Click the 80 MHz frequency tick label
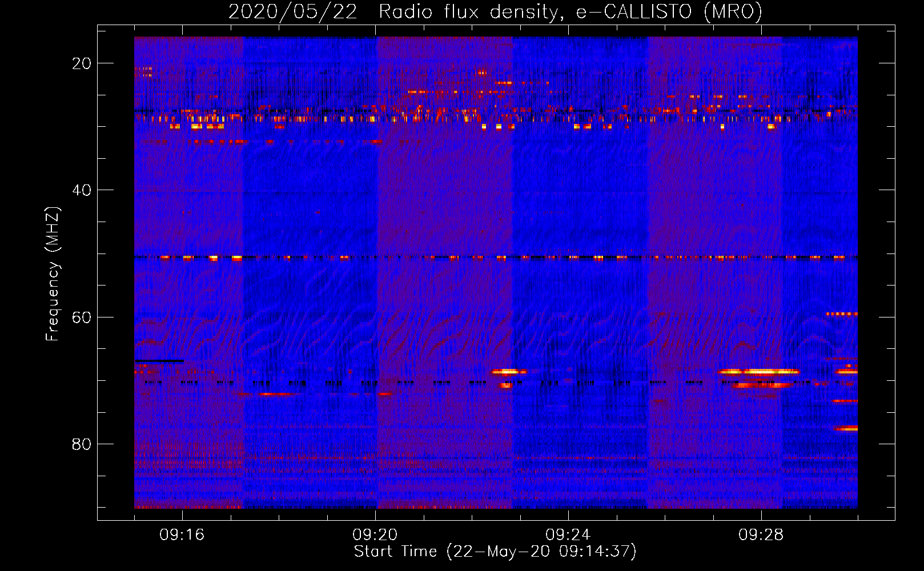The width and height of the screenshot is (924, 571). [82, 444]
